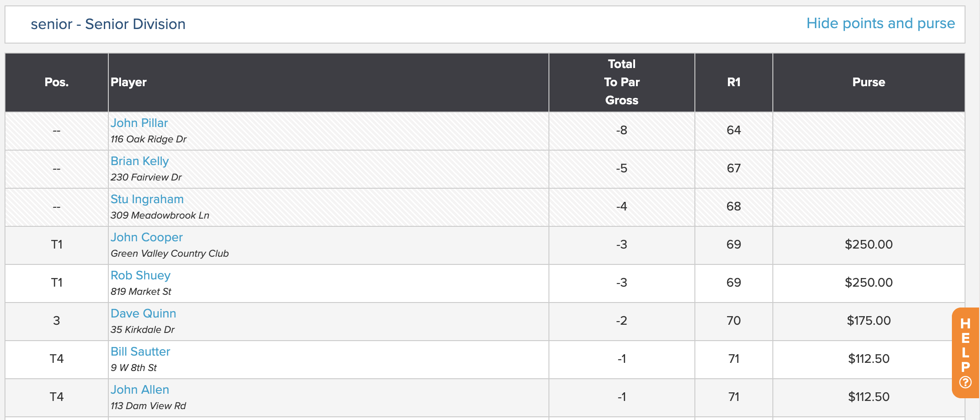The height and width of the screenshot is (420, 980).
Task: Click the Dave Quinn player link
Action: point(143,313)
